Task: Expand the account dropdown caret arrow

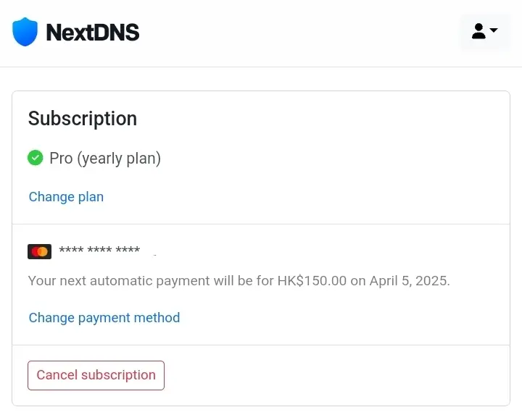Action: [x=494, y=30]
